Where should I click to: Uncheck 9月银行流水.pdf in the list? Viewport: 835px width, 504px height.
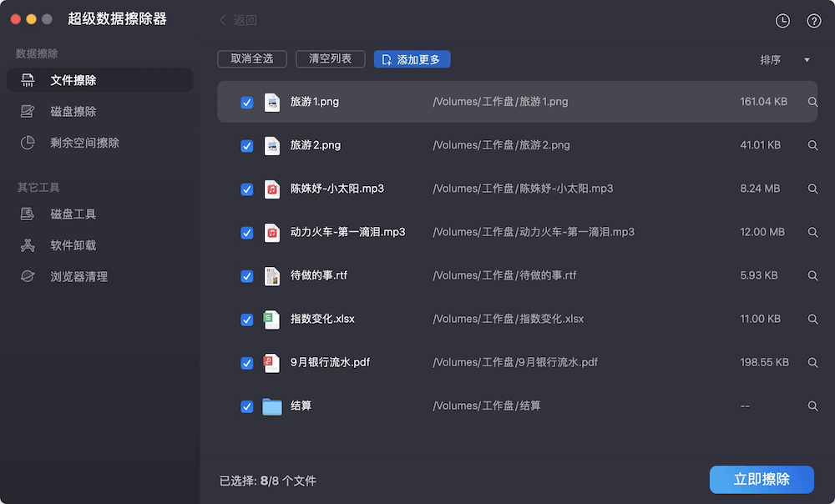coord(246,362)
